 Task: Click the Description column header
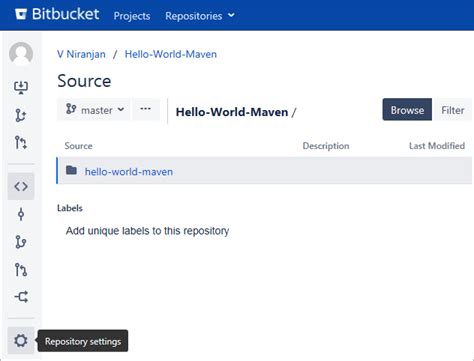326,146
